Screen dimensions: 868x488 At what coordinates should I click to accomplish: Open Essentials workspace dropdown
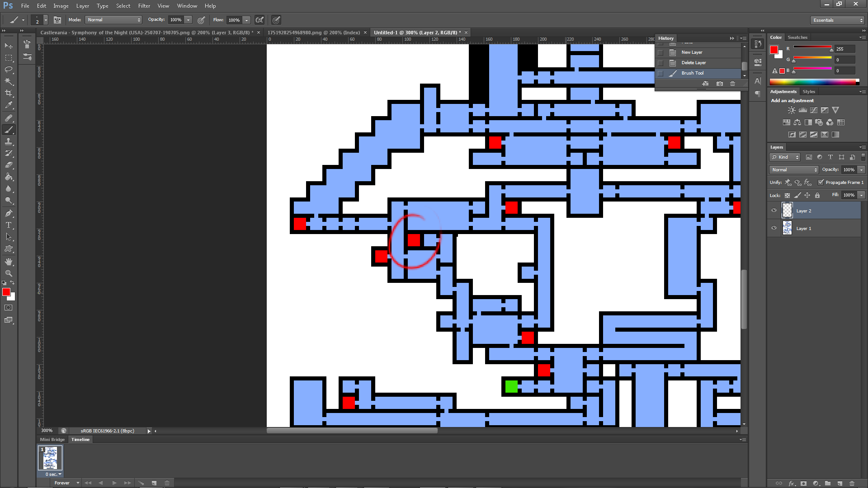838,20
